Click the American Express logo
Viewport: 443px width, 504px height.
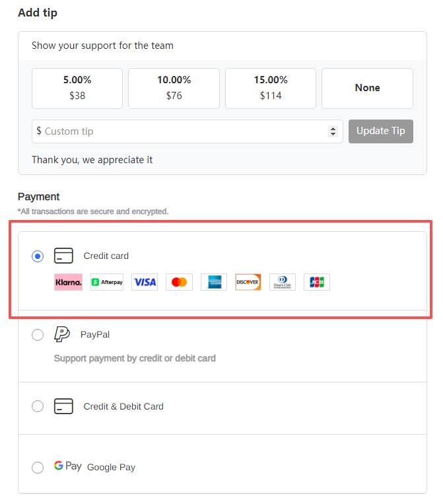213,282
